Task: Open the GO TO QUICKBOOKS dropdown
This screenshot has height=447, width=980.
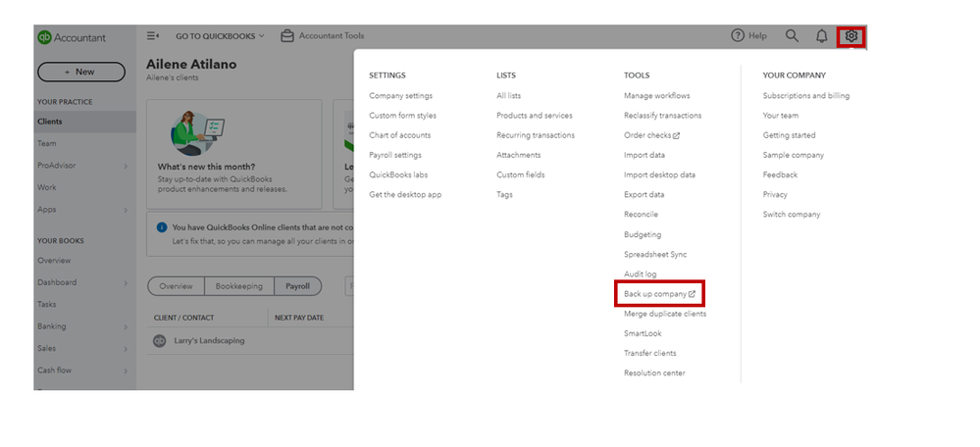Action: (x=220, y=36)
